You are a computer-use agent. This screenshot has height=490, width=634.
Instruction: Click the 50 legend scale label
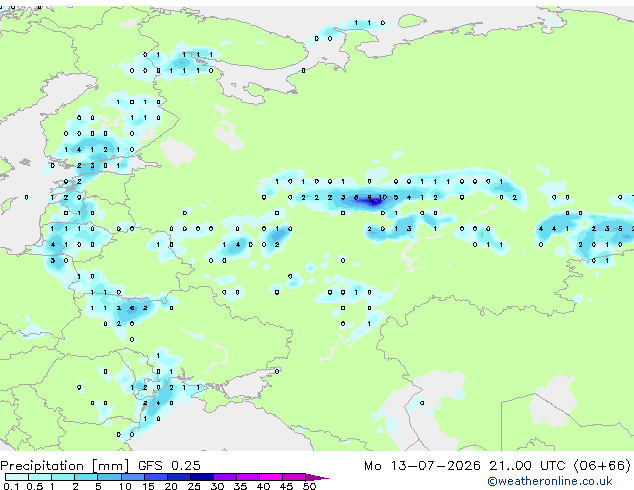click(x=309, y=486)
